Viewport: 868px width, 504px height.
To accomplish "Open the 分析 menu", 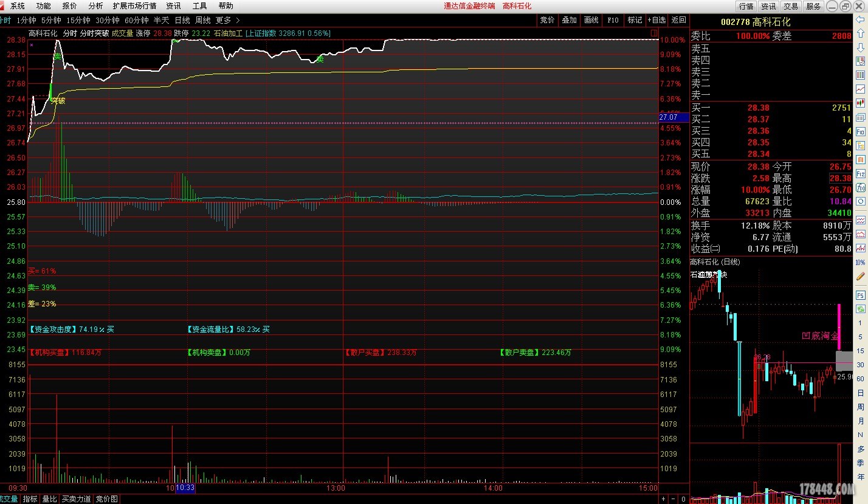I will 95,6.
